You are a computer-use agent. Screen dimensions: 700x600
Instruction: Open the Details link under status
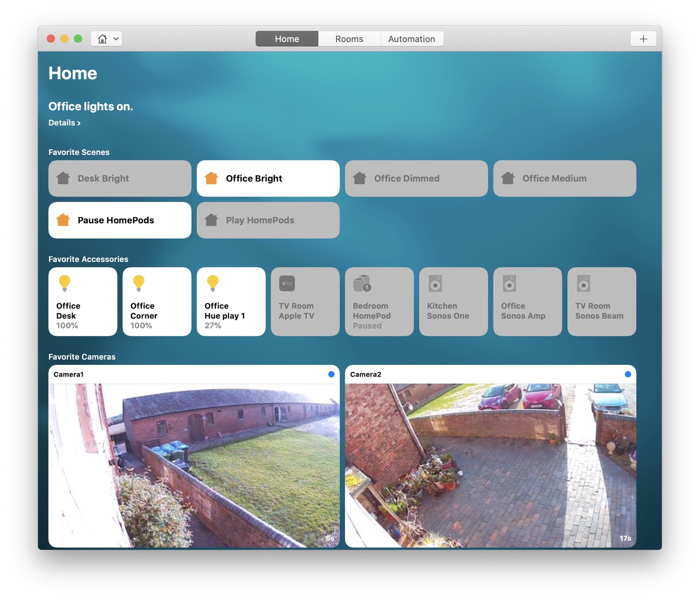pos(64,123)
